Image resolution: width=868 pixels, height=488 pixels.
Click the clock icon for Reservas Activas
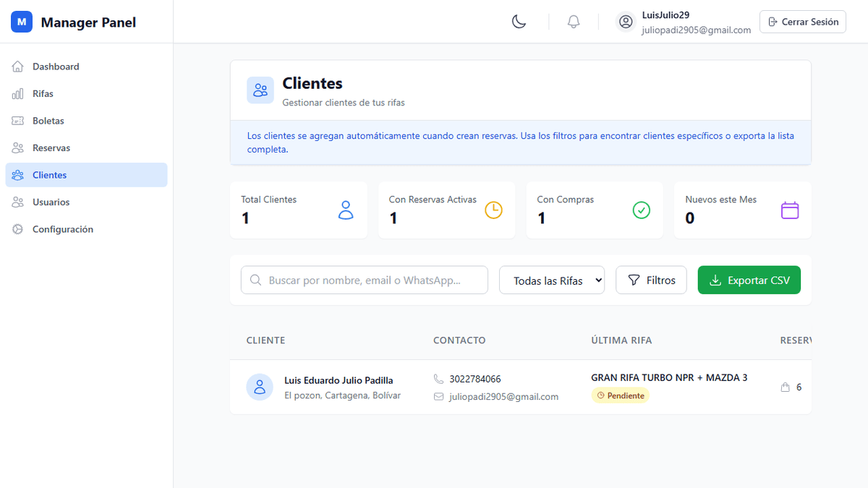tap(493, 210)
